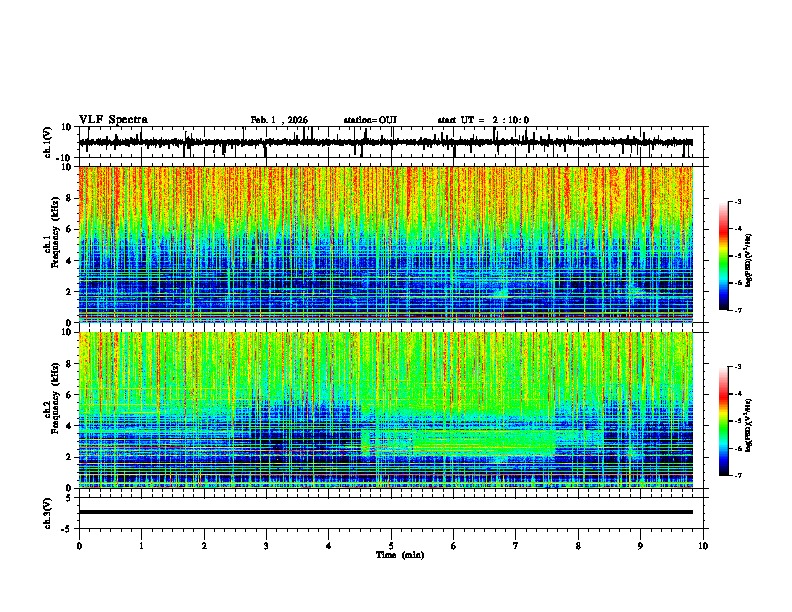
Task: Click the "Time (min)" axis title
Action: tap(400, 555)
